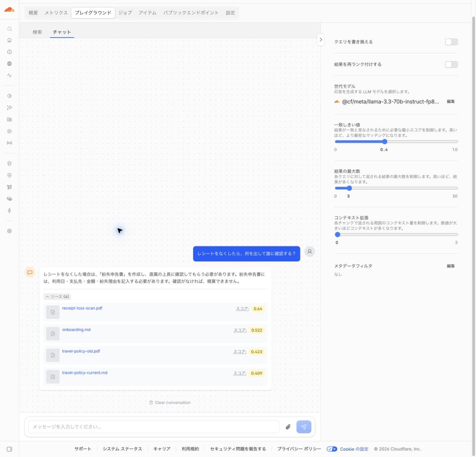Enable 結果を再ランク付けする toggle
This screenshot has width=476, height=457.
pyautogui.click(x=451, y=64)
